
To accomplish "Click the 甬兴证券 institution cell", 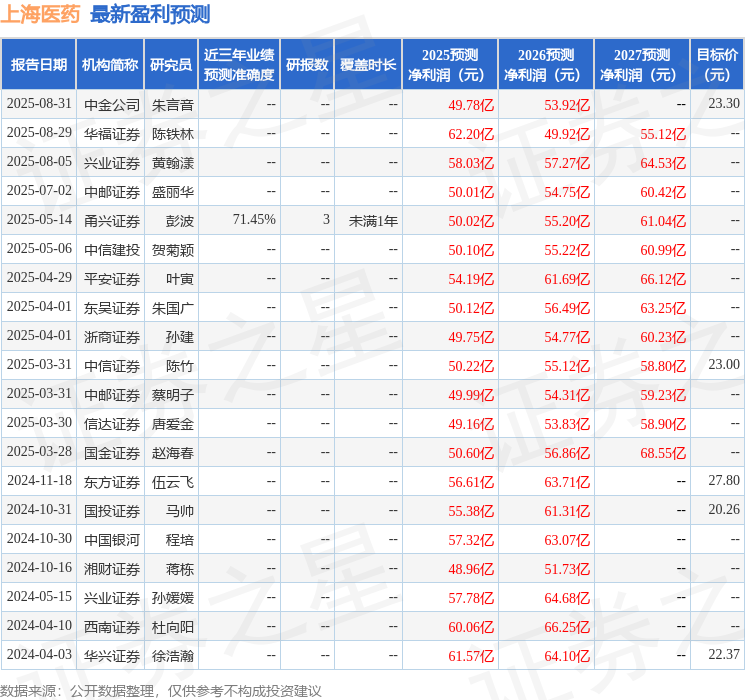I will click(x=112, y=221).
